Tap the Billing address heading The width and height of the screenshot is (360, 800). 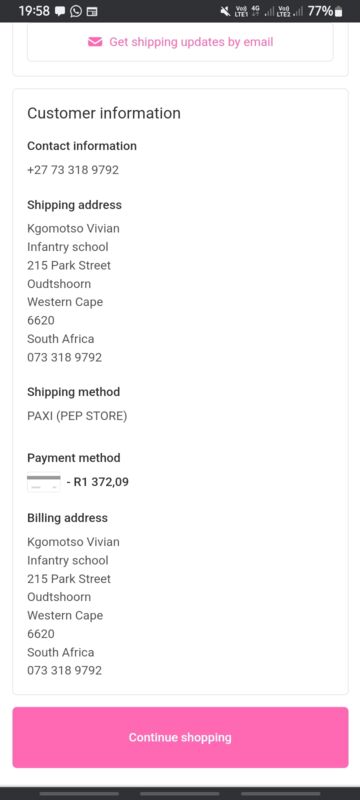pyautogui.click(x=67, y=518)
